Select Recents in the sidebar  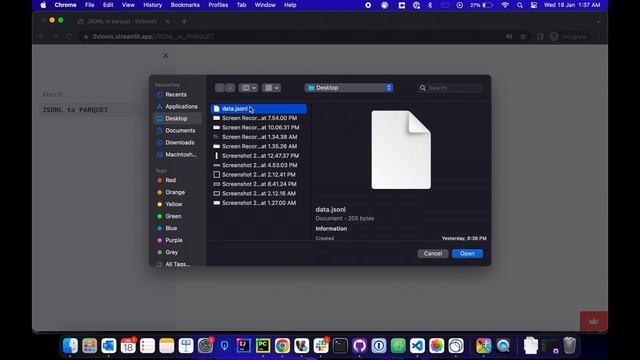[176, 94]
